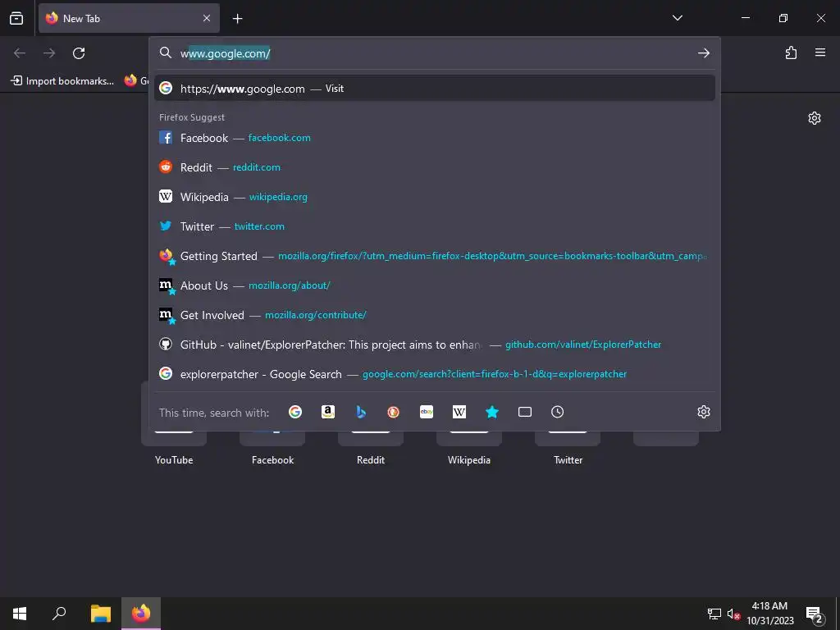
Task: Close the New Tab tab
Action: coord(207,18)
